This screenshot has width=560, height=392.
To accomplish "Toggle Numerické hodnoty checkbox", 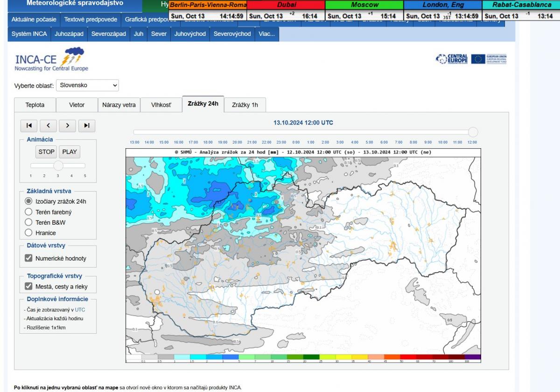I will 28,258.
